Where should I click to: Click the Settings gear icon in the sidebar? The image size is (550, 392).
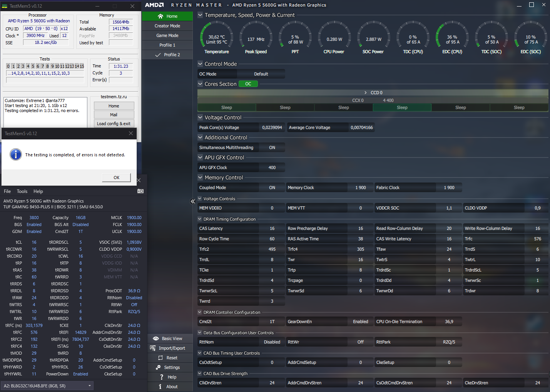158,367
